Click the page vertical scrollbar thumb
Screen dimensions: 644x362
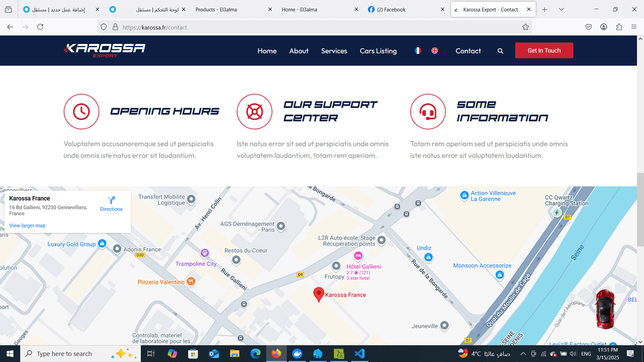click(x=640, y=210)
